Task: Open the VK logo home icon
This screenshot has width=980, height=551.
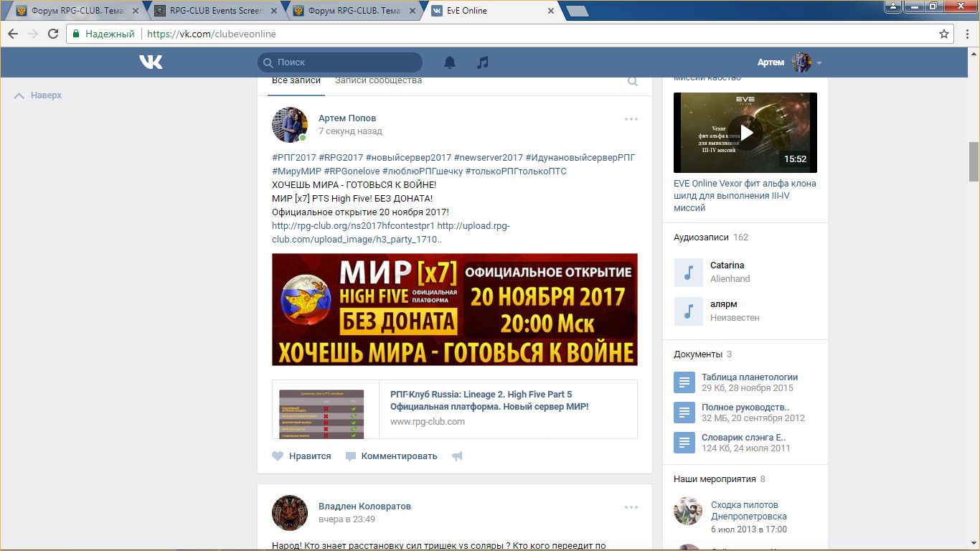Action: point(151,62)
